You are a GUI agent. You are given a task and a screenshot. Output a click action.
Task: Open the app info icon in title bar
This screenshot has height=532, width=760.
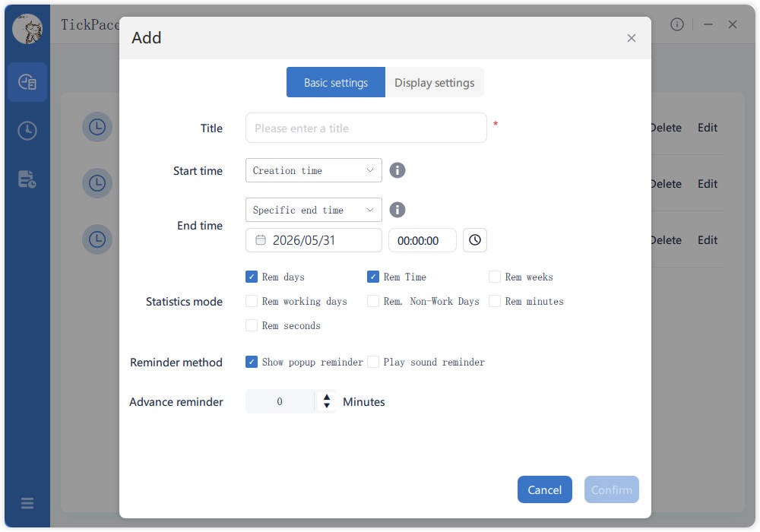coord(676,24)
